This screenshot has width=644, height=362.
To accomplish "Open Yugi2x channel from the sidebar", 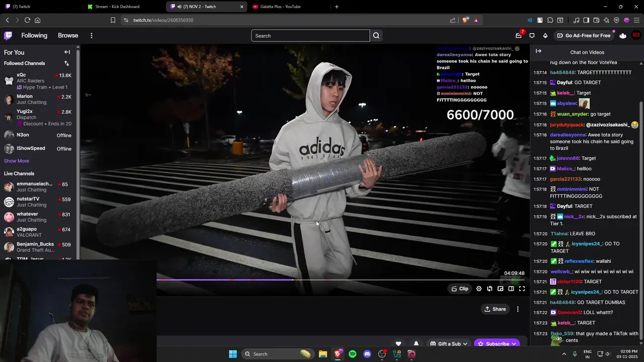I will click(38, 118).
